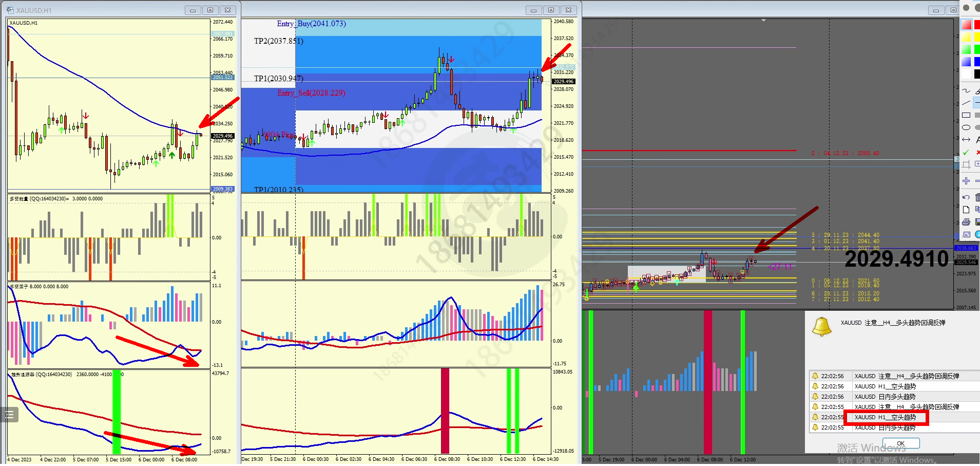Select first 22:02:56 H4 多头趋势回调反弹 alert row

pyautogui.click(x=895, y=376)
